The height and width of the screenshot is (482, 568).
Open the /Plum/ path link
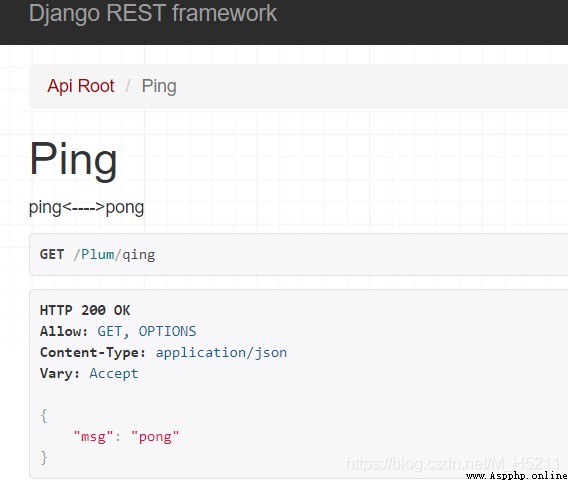(x=97, y=255)
